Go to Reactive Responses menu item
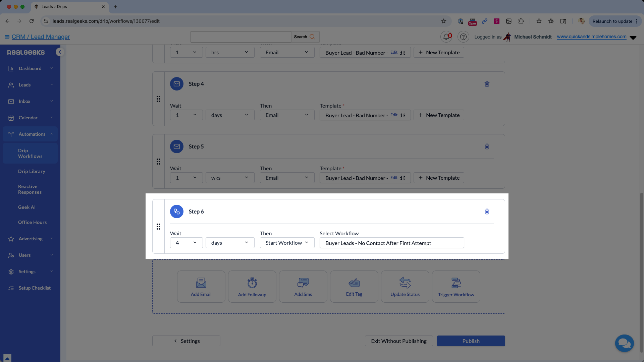This screenshot has height=362, width=644. coord(30,189)
